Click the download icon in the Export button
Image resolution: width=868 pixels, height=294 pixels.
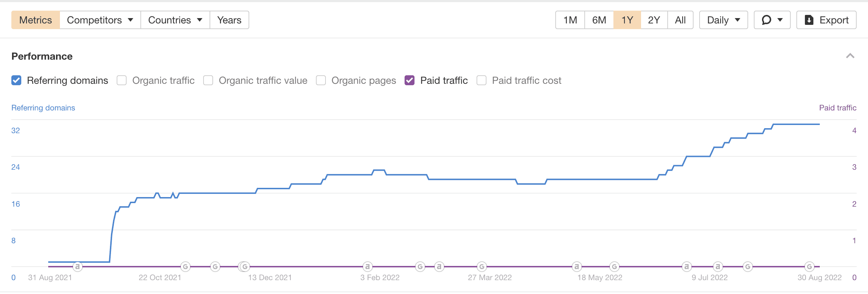point(809,20)
